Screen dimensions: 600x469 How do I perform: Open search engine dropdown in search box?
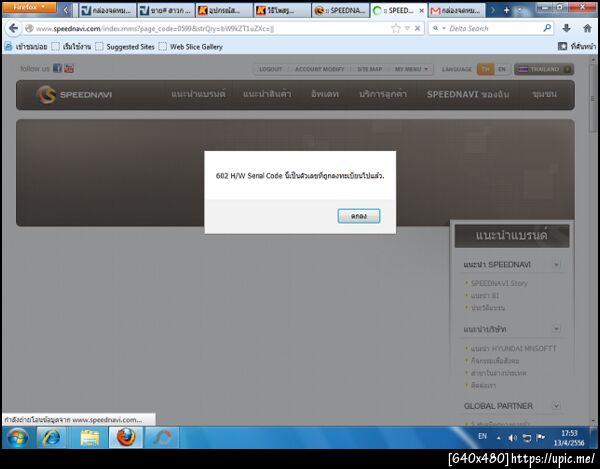tap(439, 28)
